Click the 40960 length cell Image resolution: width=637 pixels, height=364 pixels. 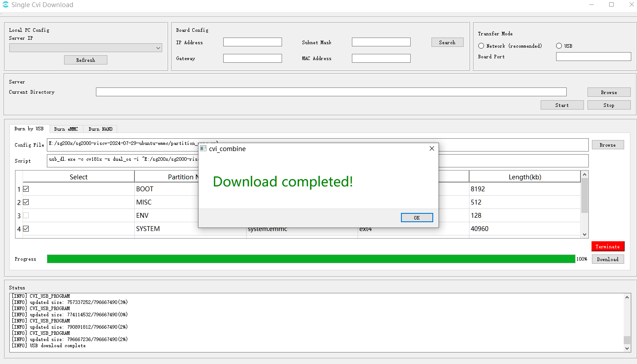(525, 229)
